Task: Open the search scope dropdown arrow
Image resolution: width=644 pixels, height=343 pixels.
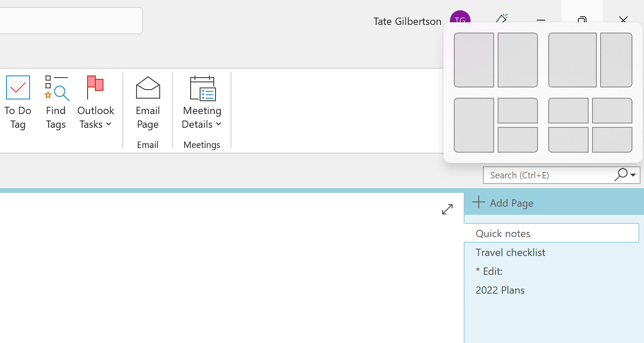Action: pos(632,175)
